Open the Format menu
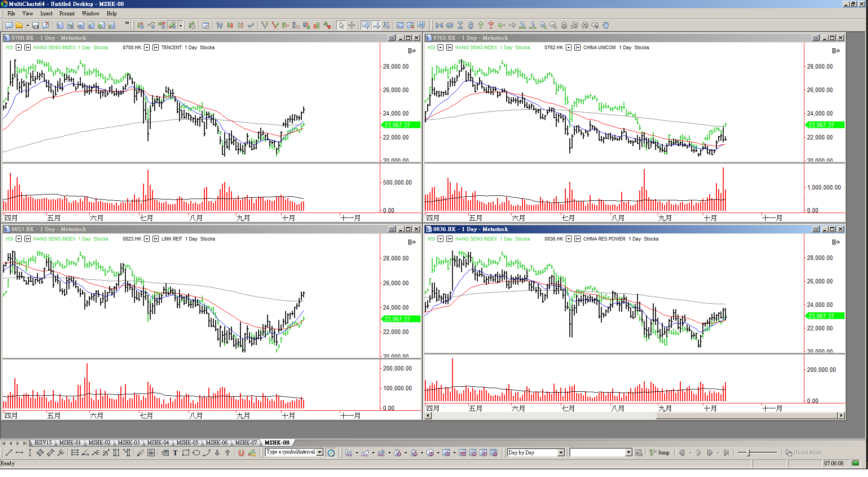The width and height of the screenshot is (868, 477). point(67,14)
